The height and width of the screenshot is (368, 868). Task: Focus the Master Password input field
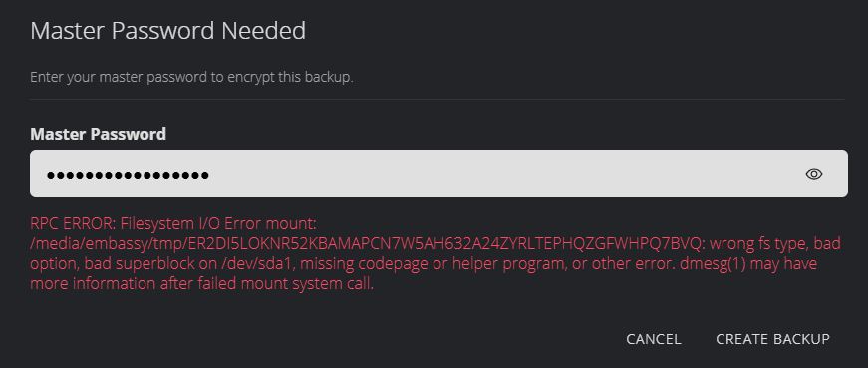coord(438,174)
